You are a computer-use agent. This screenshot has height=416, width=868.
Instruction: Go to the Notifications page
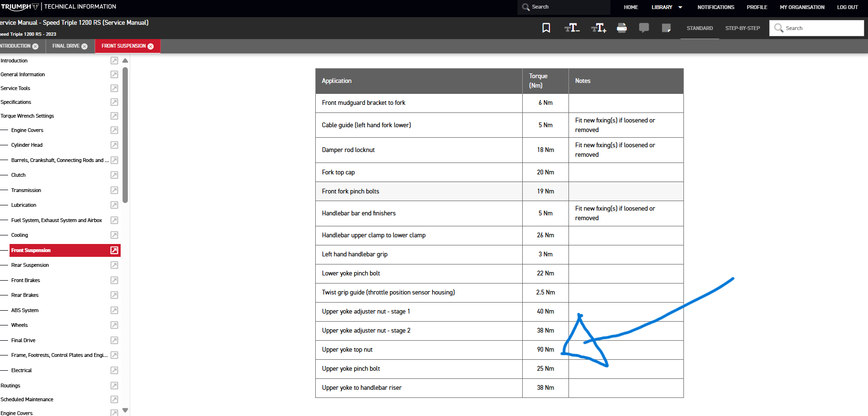point(715,7)
